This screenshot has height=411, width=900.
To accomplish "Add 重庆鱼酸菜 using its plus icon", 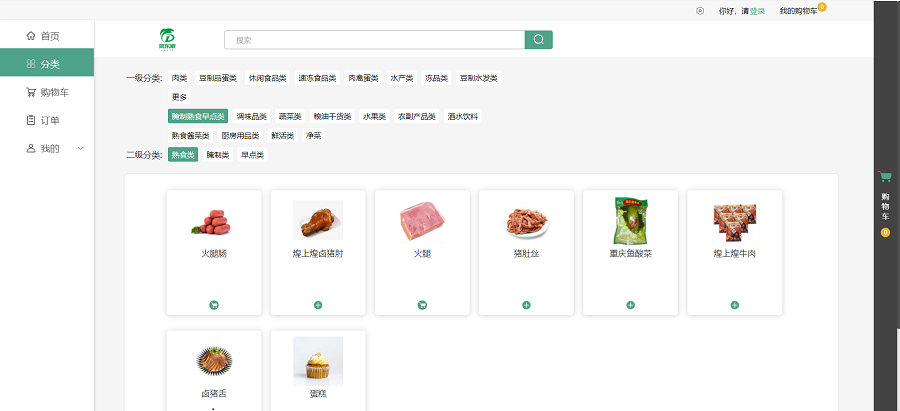I will coord(630,305).
